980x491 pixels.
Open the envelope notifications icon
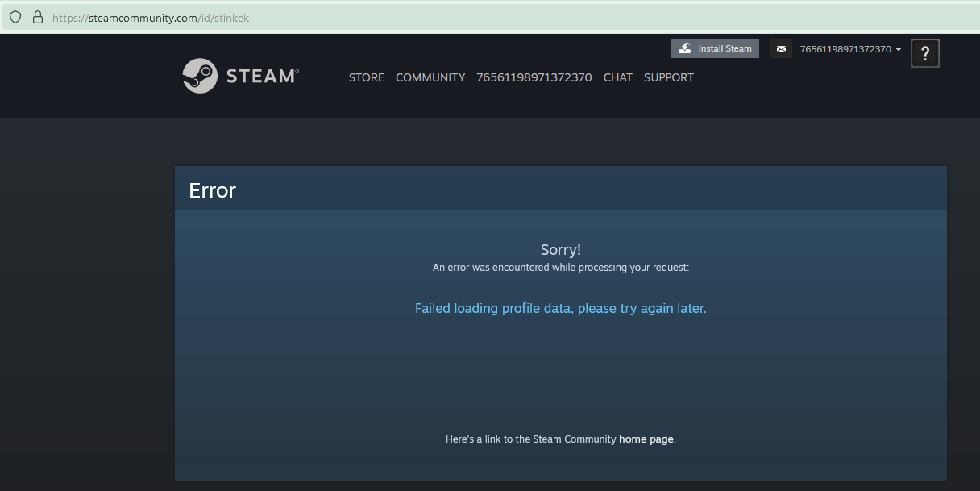781,49
